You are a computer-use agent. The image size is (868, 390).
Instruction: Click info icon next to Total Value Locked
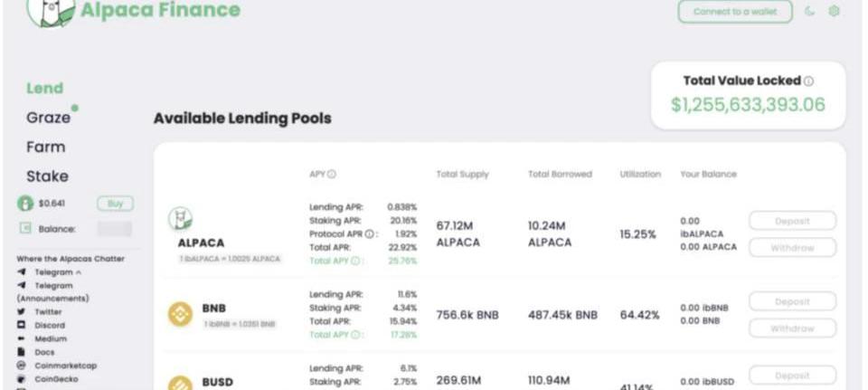tap(808, 81)
